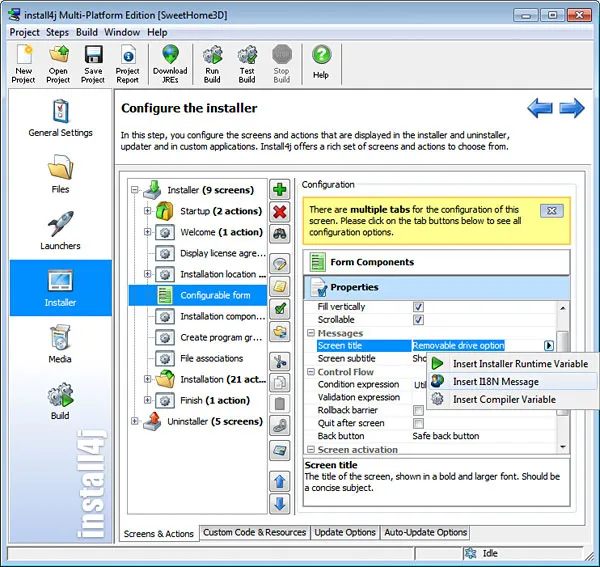Go to the Files sidebar section
This screenshot has height=567, width=600.
[60, 174]
